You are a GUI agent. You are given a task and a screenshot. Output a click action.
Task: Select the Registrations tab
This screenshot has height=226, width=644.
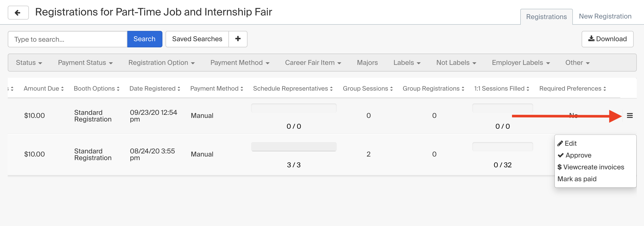coord(546,17)
